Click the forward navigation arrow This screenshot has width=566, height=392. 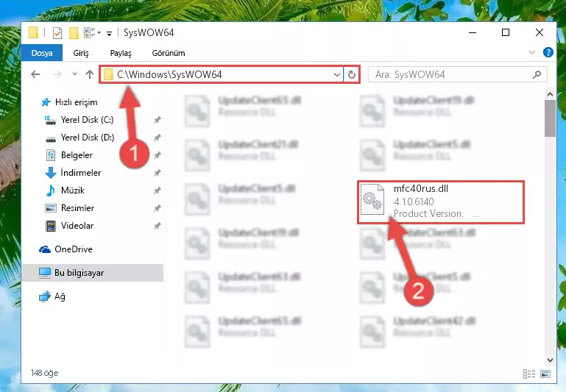coord(57,74)
